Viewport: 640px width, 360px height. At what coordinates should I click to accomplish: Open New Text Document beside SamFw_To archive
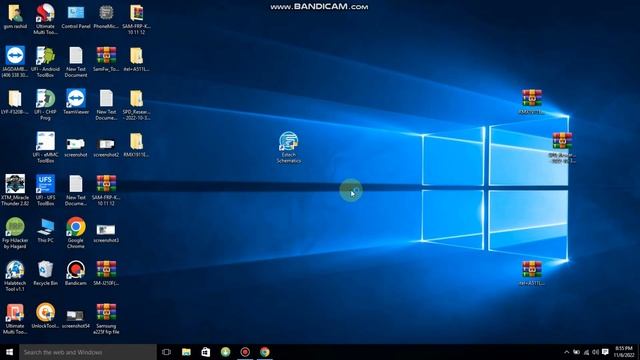coord(76,61)
